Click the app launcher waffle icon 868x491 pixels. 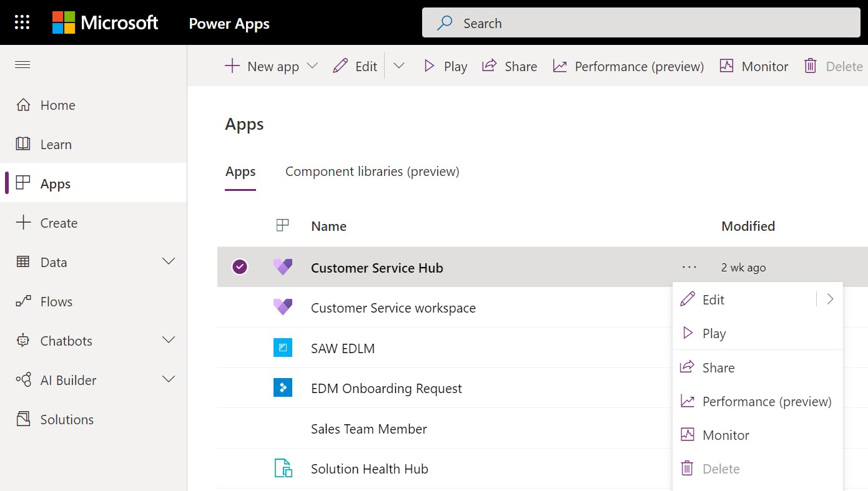22,22
